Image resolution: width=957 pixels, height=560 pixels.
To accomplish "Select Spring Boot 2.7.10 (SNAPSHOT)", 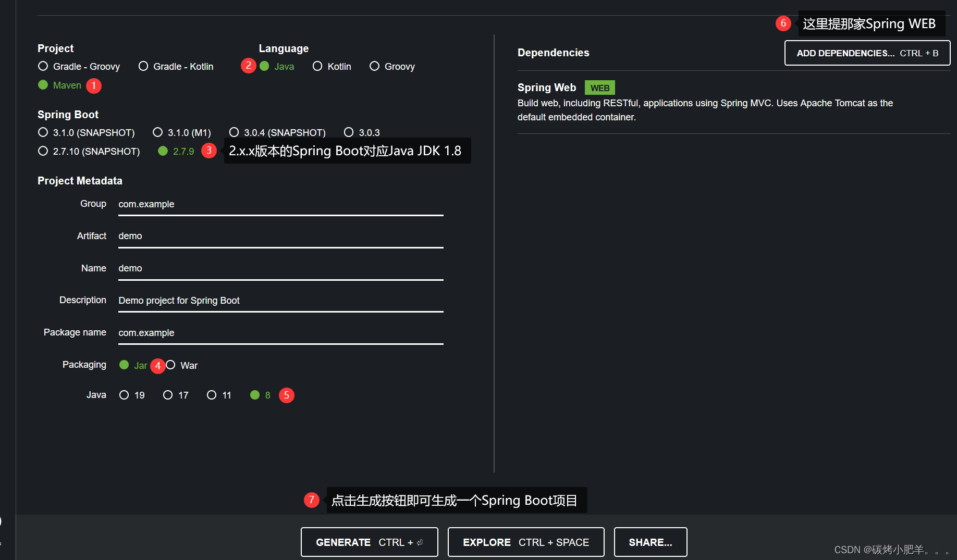I will pos(89,152).
